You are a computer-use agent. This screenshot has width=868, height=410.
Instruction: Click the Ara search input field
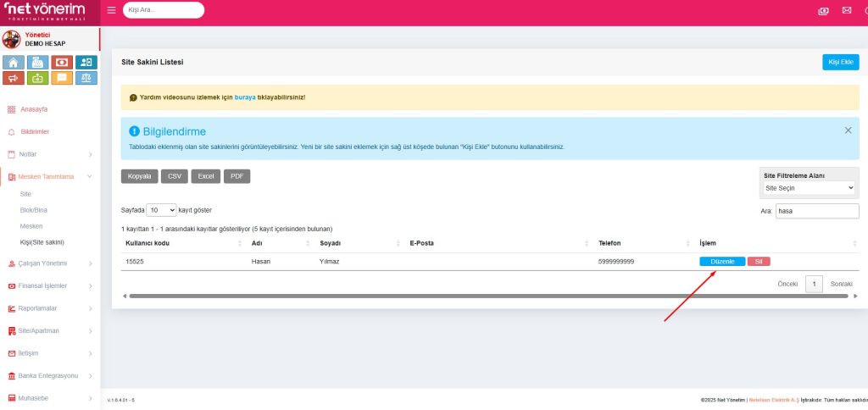816,211
